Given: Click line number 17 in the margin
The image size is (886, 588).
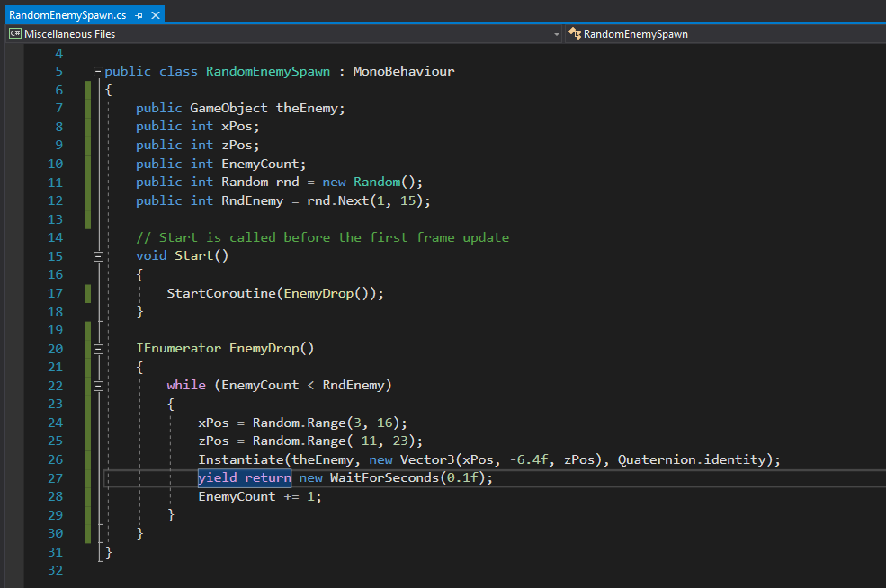Looking at the screenshot, I should coord(56,293).
